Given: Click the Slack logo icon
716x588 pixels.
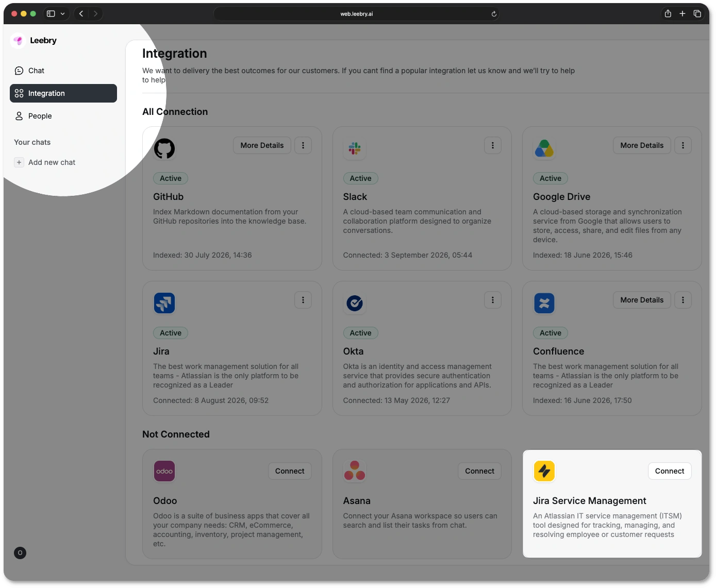Looking at the screenshot, I should [x=355, y=148].
